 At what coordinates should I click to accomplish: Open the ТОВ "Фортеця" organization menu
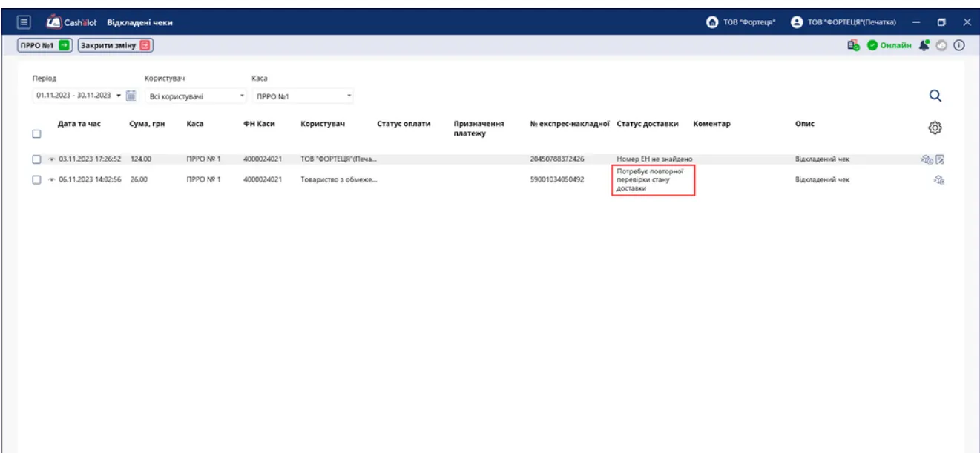[x=741, y=22]
